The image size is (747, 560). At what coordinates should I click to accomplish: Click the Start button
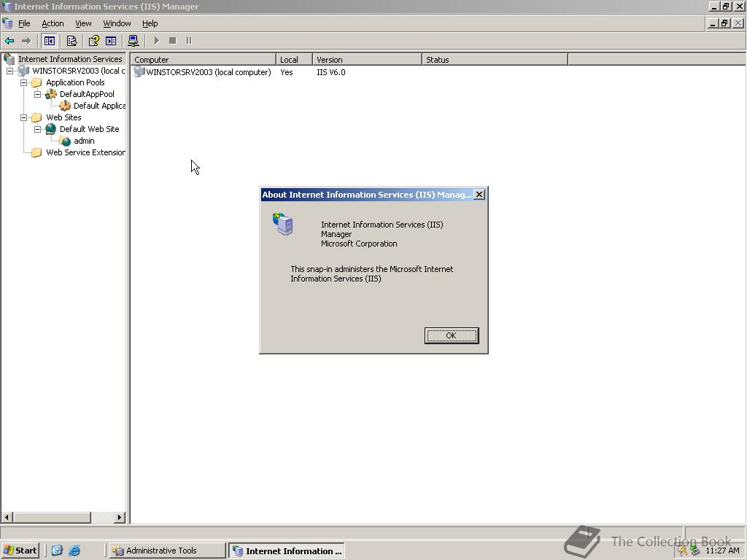tap(20, 551)
